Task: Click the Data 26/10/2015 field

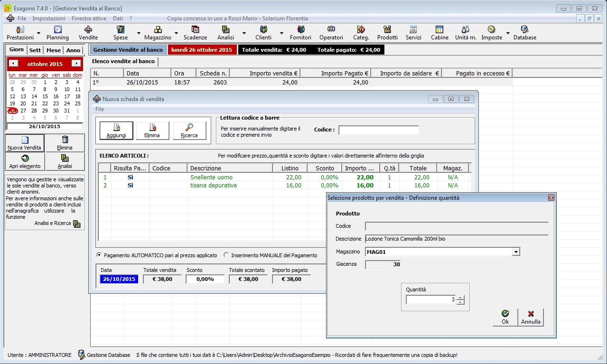Action: 119,279
